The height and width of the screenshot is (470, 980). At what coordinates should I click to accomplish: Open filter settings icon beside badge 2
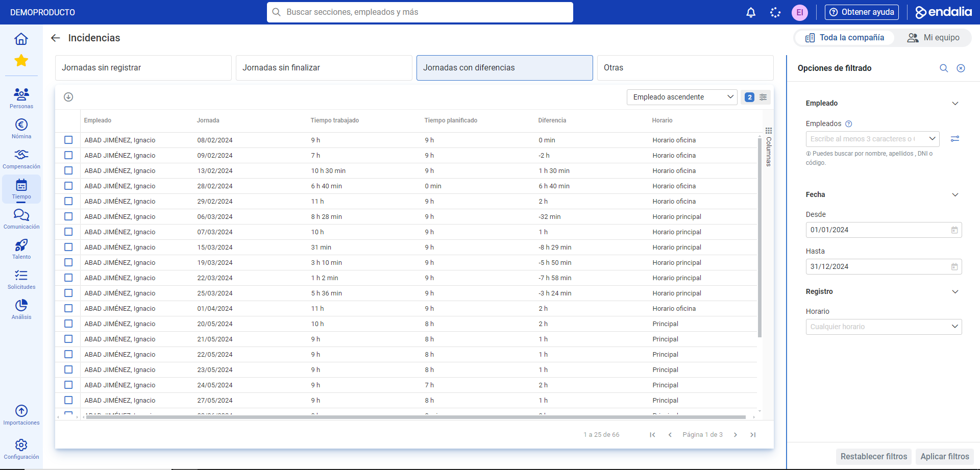[763, 97]
